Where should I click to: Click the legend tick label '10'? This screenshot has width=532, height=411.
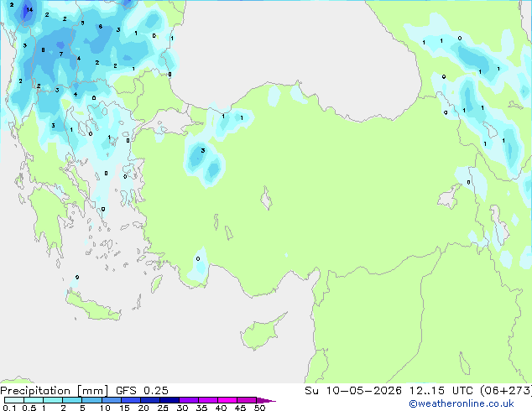[105, 408]
